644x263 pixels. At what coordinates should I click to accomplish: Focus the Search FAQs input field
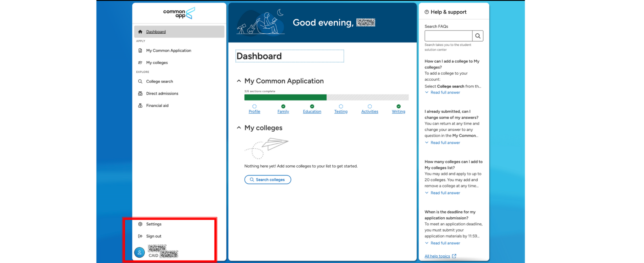click(448, 36)
